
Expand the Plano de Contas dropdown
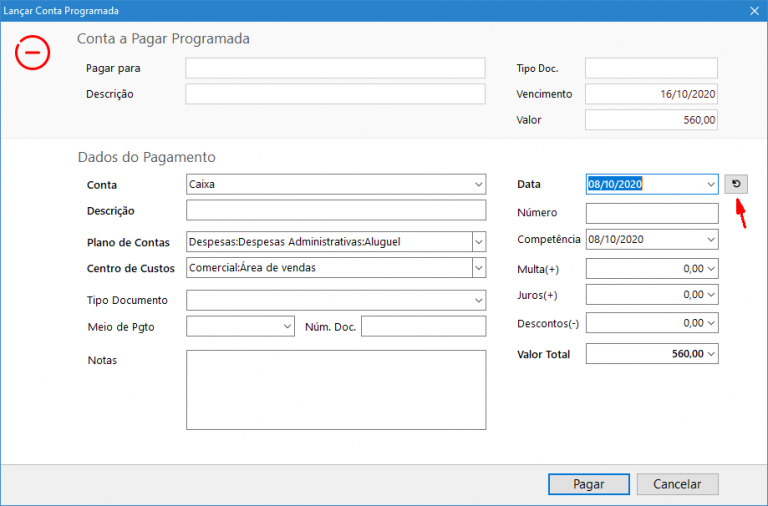coord(478,242)
